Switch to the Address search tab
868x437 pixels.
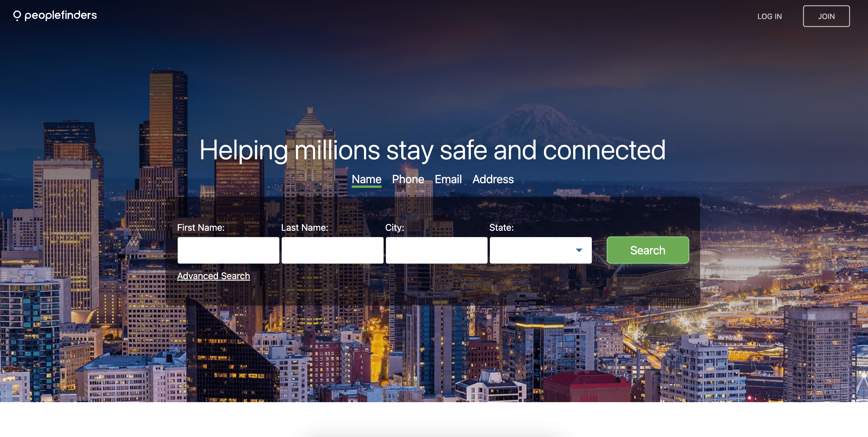click(x=493, y=179)
